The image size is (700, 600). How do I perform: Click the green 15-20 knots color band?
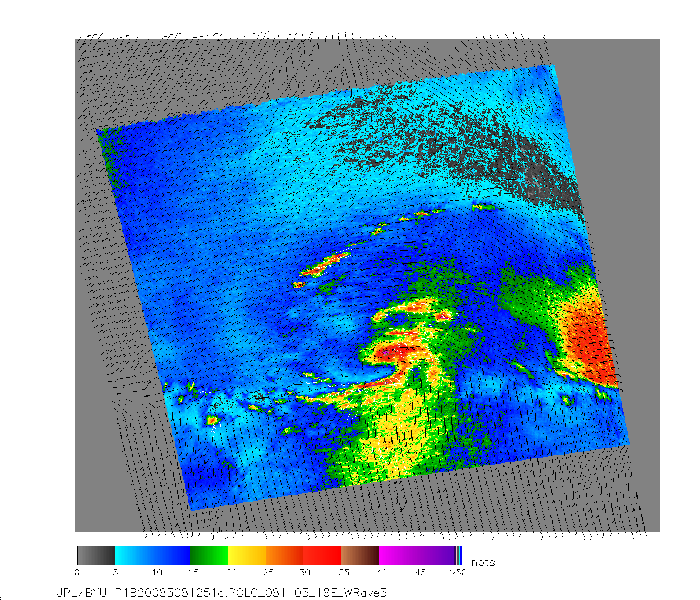click(x=209, y=556)
